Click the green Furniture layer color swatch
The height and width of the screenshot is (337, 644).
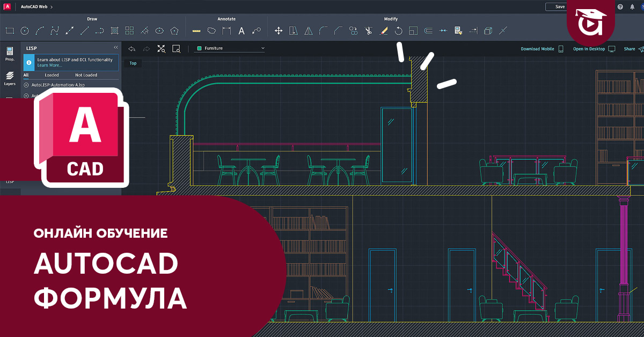(200, 48)
